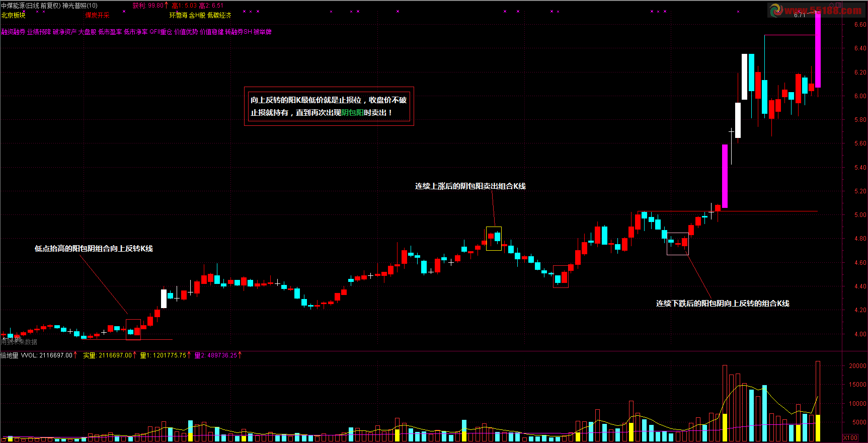The width and height of the screenshot is (868, 443).
Task: Click the red-boxed reversal candles near 4.00
Action: coord(133,330)
